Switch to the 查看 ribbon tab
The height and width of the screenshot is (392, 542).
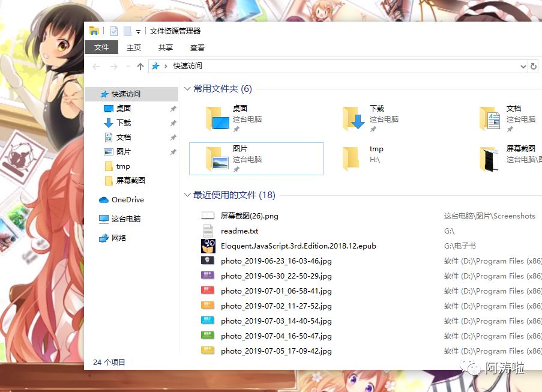197,47
